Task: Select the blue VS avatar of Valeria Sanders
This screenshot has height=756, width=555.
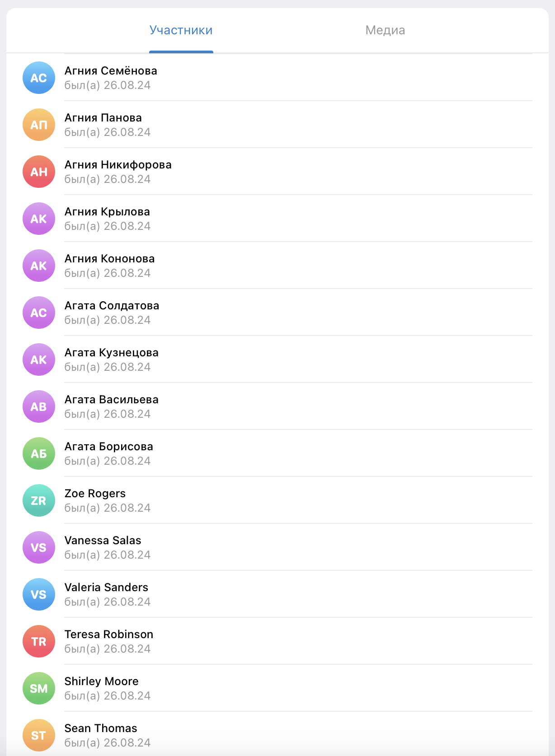Action: 39,594
